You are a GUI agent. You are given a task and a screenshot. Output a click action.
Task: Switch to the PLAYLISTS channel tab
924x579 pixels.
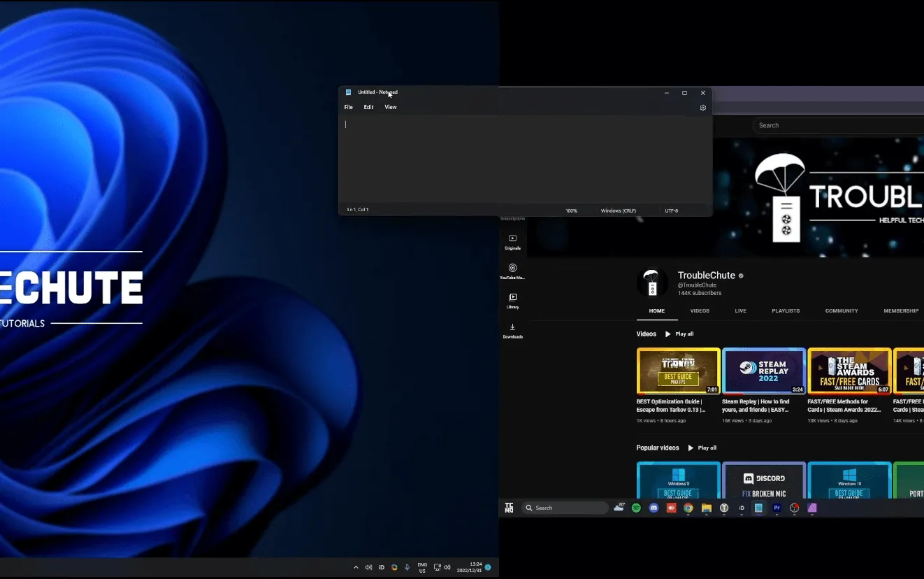point(786,310)
